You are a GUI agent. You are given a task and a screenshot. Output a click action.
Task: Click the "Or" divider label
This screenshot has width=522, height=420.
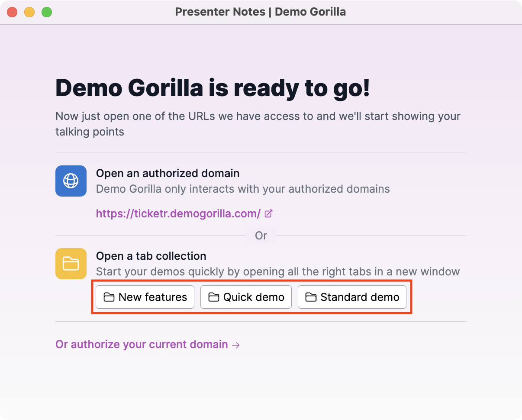[261, 236]
